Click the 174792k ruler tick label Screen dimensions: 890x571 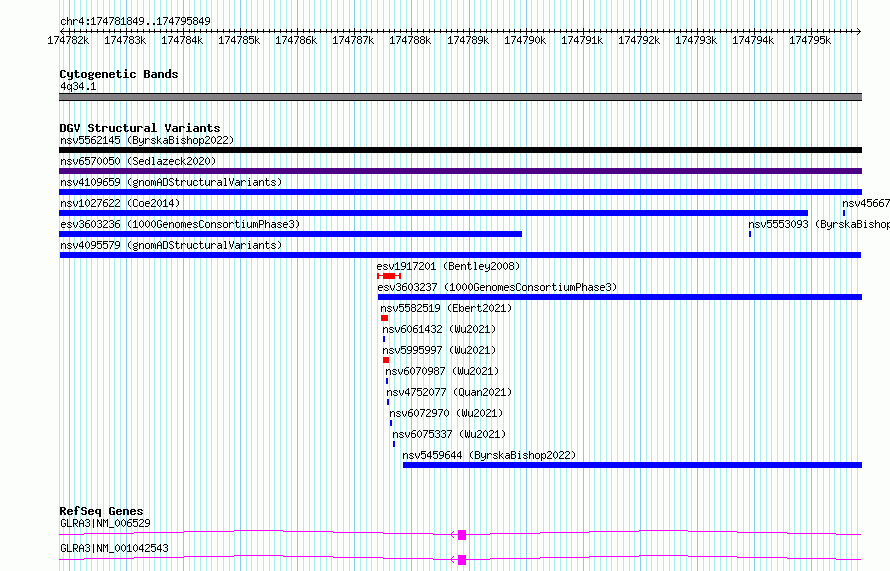pos(639,40)
